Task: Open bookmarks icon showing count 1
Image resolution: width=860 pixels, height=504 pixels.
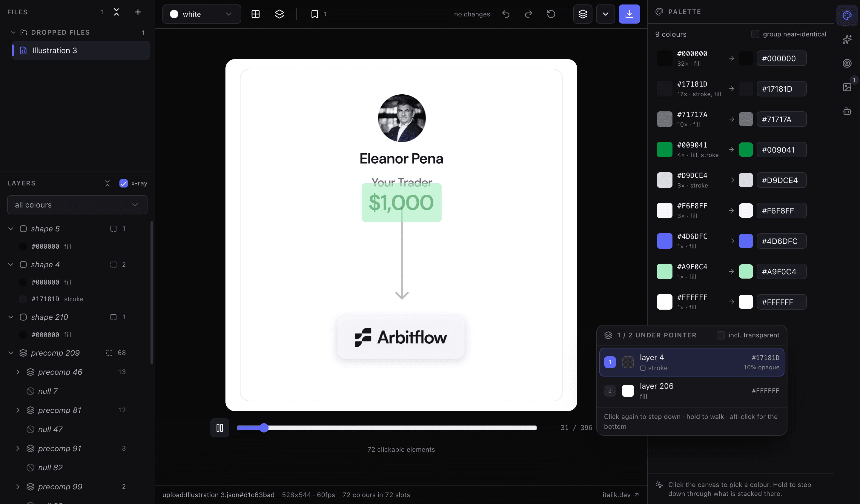Action: 318,14
